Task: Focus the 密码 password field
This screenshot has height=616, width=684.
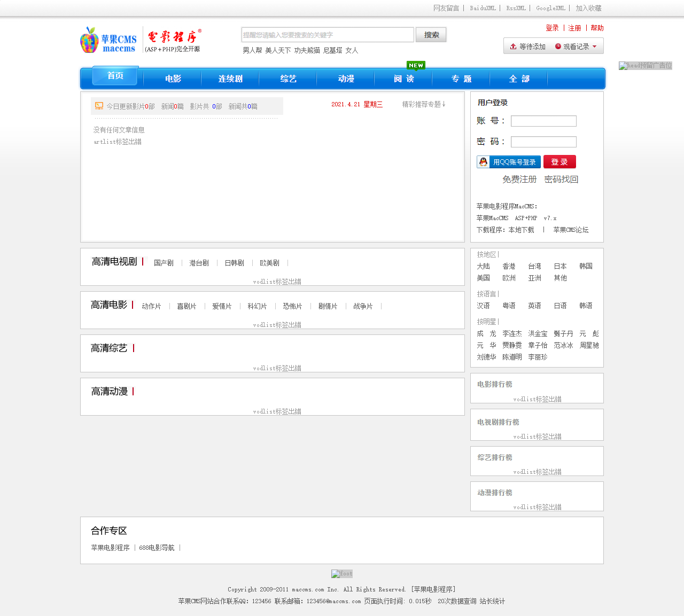Action: coord(543,142)
